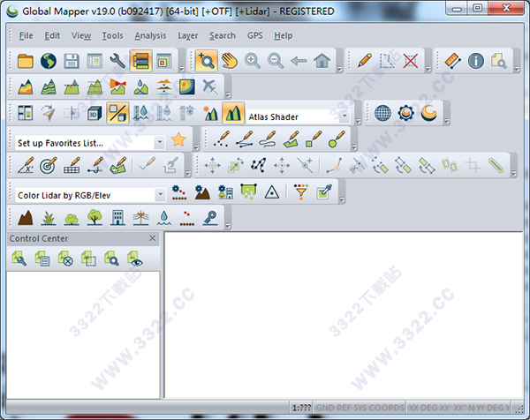Click the airplane fly-through icon
The image size is (530, 420).
(x=210, y=87)
